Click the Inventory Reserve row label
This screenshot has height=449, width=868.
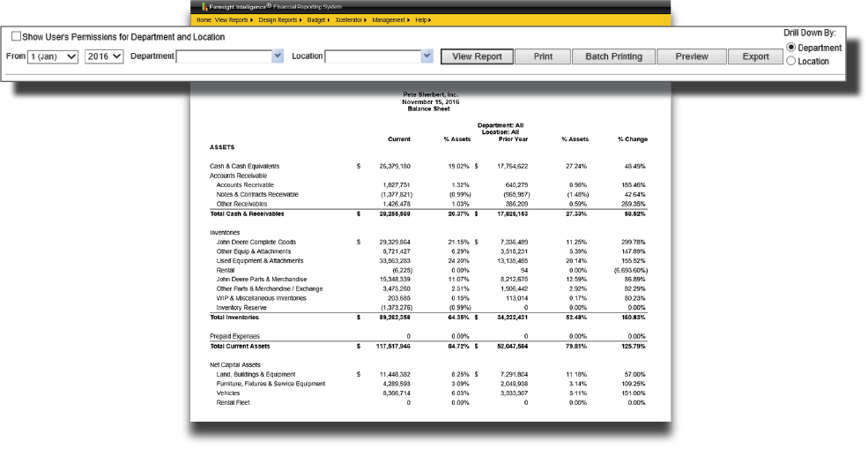click(x=241, y=308)
